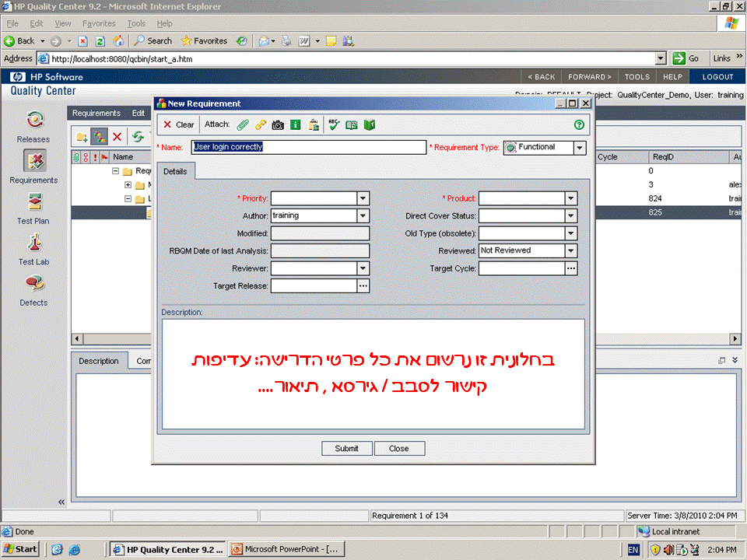Click the red X delete icon in requirements toolbar
This screenshot has width=747, height=560.
[117, 137]
